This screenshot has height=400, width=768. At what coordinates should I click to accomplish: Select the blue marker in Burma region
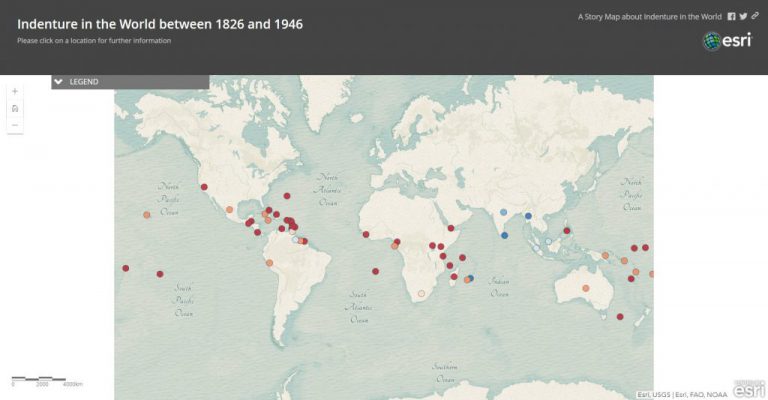click(528, 216)
